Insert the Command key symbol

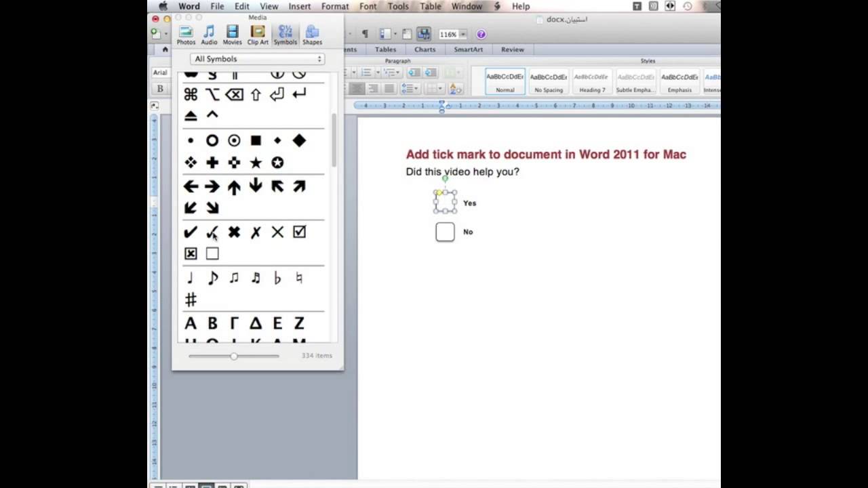point(191,94)
